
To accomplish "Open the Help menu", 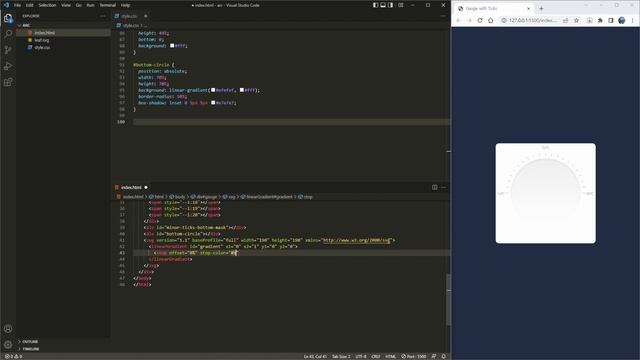I will (x=125, y=5).
